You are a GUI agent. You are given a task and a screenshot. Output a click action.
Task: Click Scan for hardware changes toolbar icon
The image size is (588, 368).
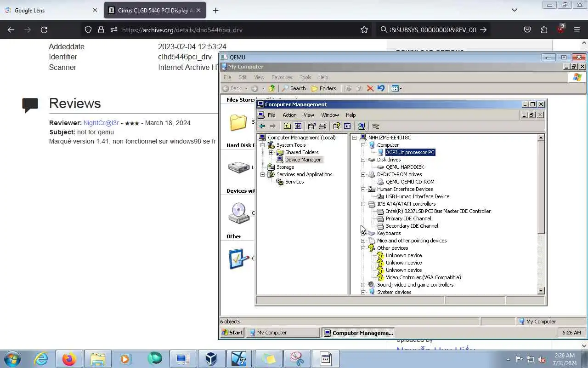click(362, 126)
